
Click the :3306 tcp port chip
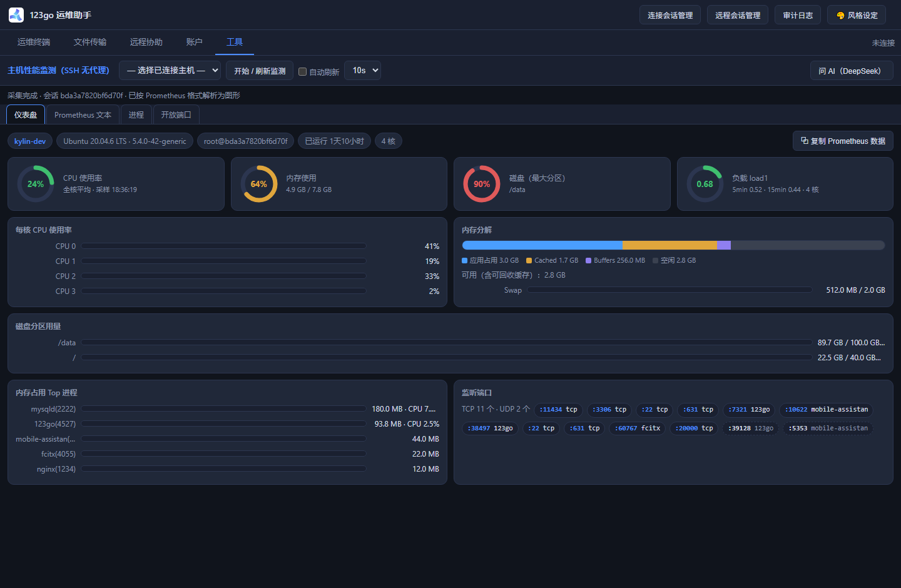(609, 410)
